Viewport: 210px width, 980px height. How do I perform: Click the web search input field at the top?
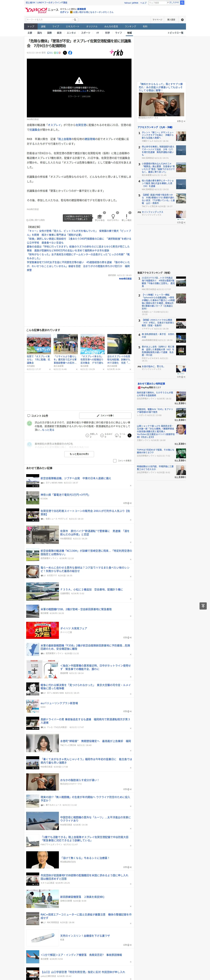pyautogui.click(x=157, y=3)
